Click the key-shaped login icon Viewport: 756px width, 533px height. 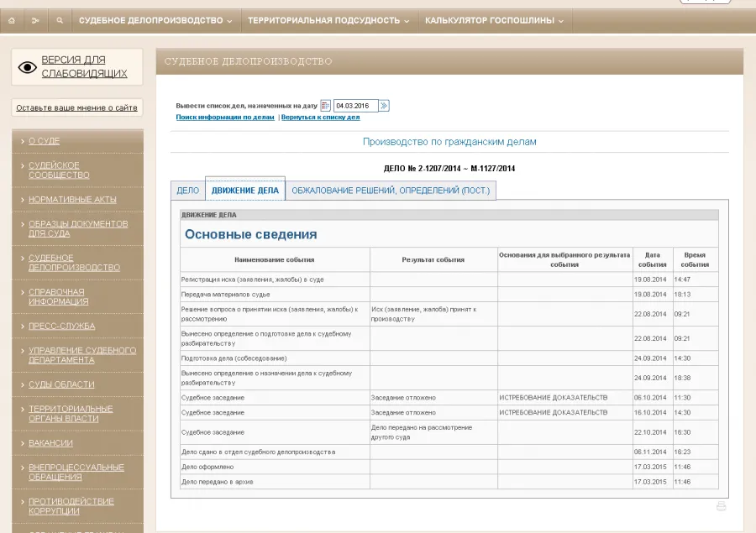[x=35, y=21]
